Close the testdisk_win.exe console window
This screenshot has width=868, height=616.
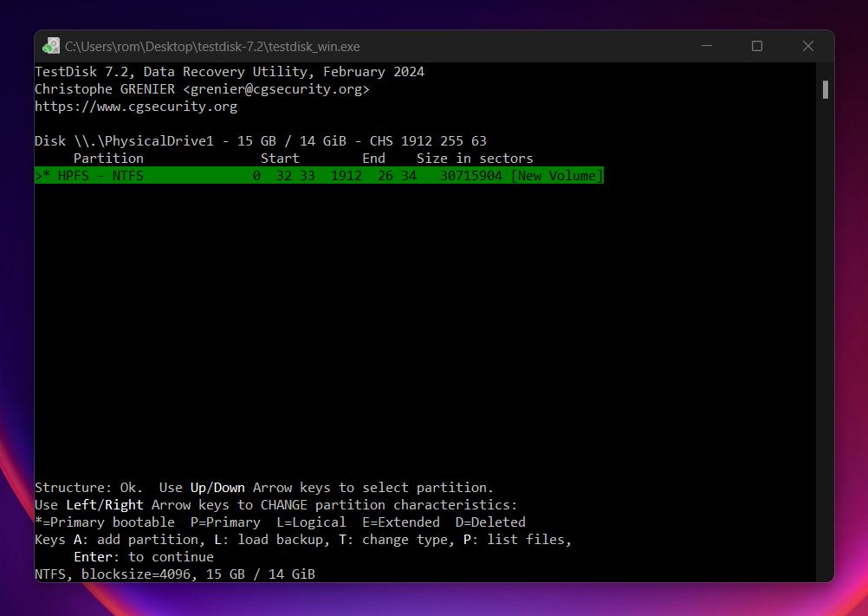click(807, 46)
